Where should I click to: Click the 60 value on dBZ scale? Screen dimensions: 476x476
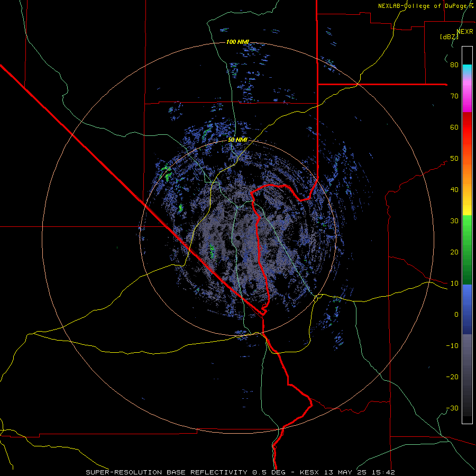point(454,127)
